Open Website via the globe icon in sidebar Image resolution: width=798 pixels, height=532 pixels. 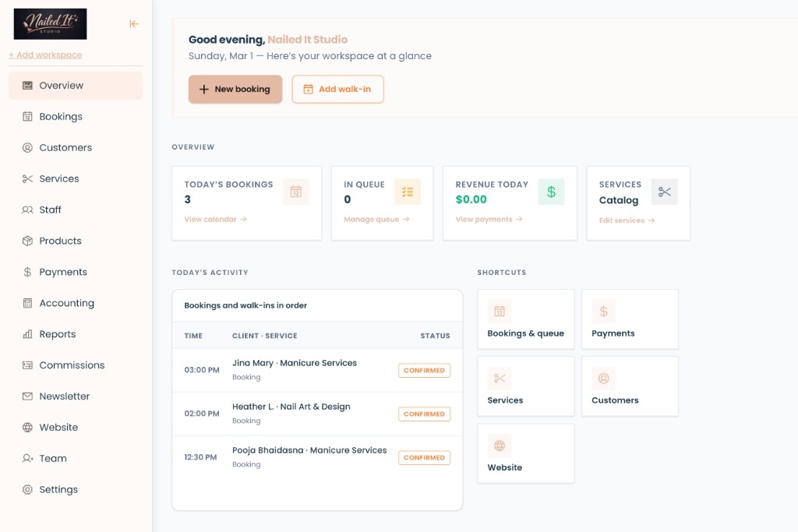click(26, 427)
